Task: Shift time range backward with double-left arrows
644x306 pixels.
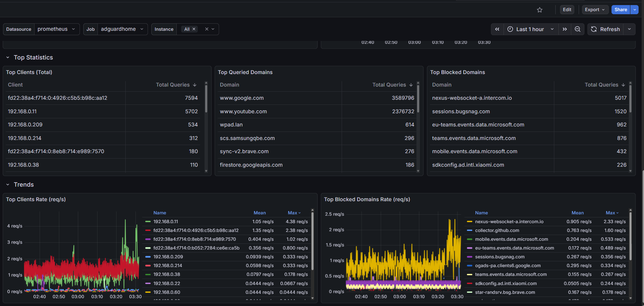Action: (497, 29)
